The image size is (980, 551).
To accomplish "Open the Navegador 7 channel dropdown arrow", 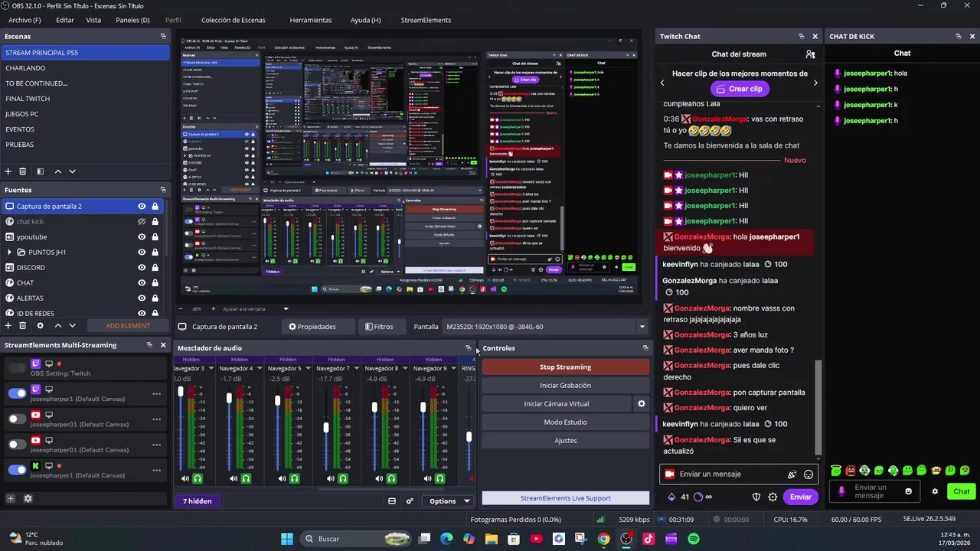I will 357,368.
